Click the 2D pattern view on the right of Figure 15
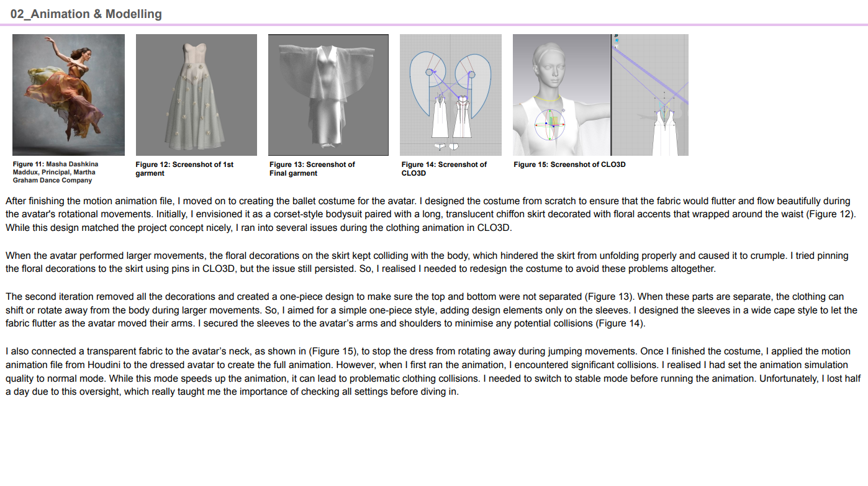The height and width of the screenshot is (486, 868). pos(650,94)
